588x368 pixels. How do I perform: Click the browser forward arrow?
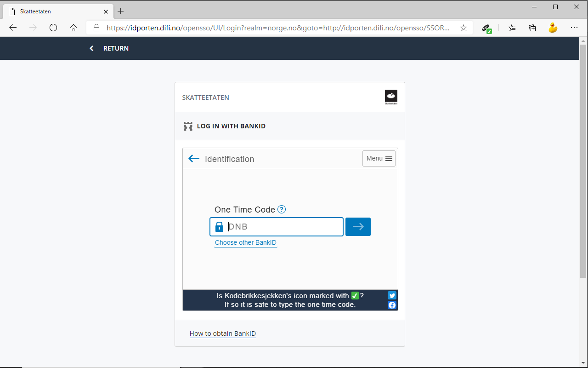pyautogui.click(x=33, y=28)
